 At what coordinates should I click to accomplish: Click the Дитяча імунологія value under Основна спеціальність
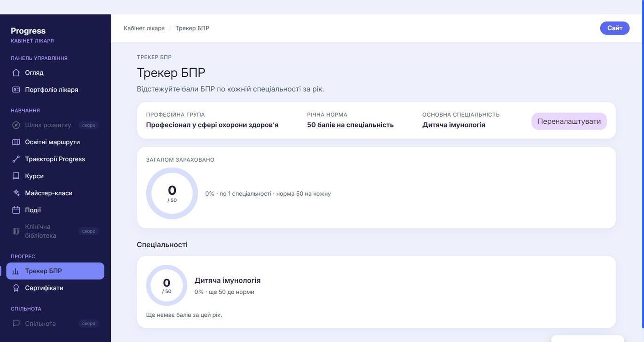(454, 125)
